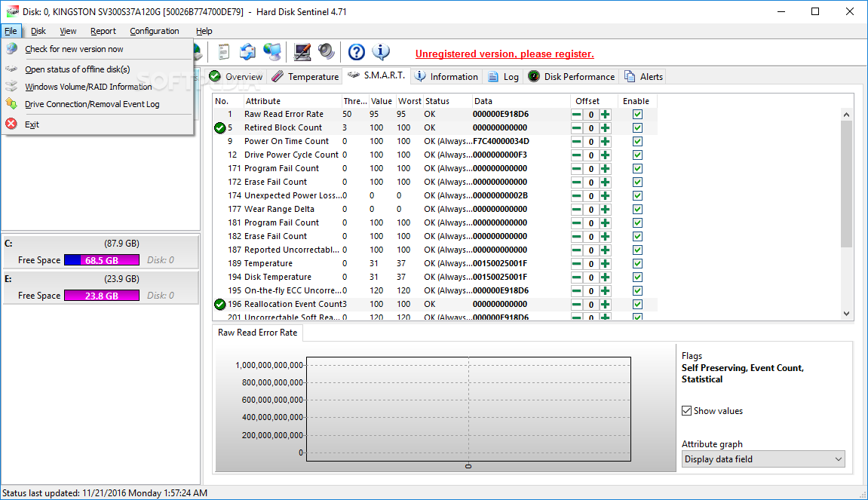Increase offset for Wear Range Delta

pyautogui.click(x=605, y=210)
